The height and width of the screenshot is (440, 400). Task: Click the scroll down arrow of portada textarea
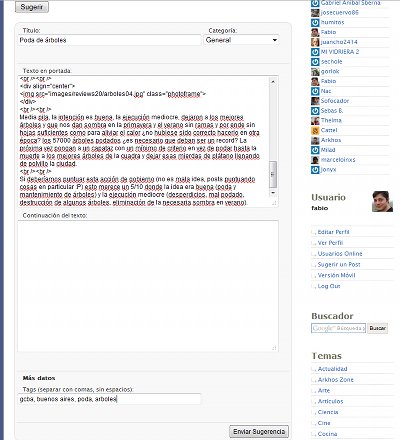[x=273, y=193]
